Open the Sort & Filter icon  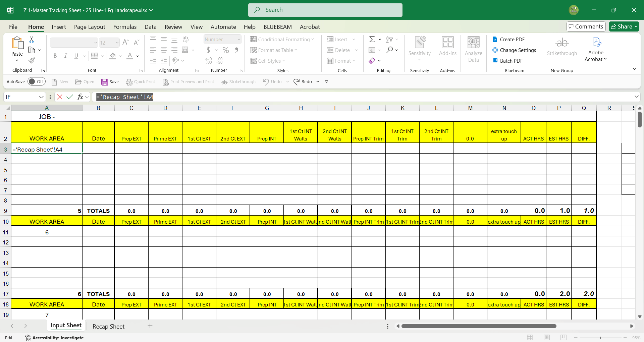tap(389, 40)
